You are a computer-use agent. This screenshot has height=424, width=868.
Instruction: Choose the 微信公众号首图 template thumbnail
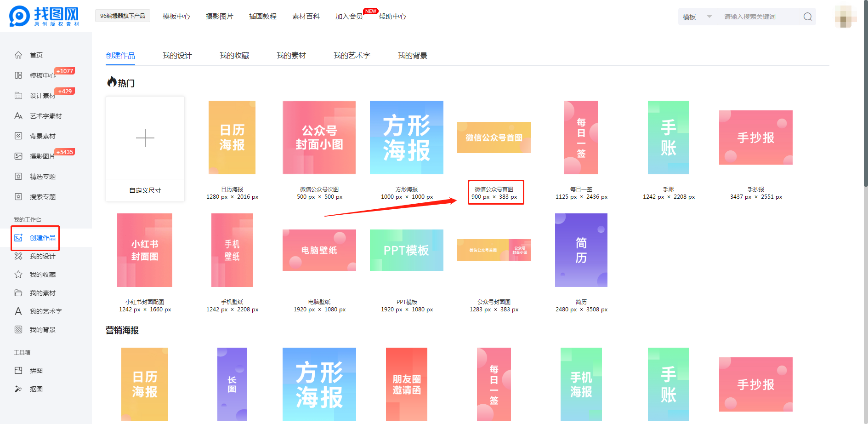coord(494,138)
